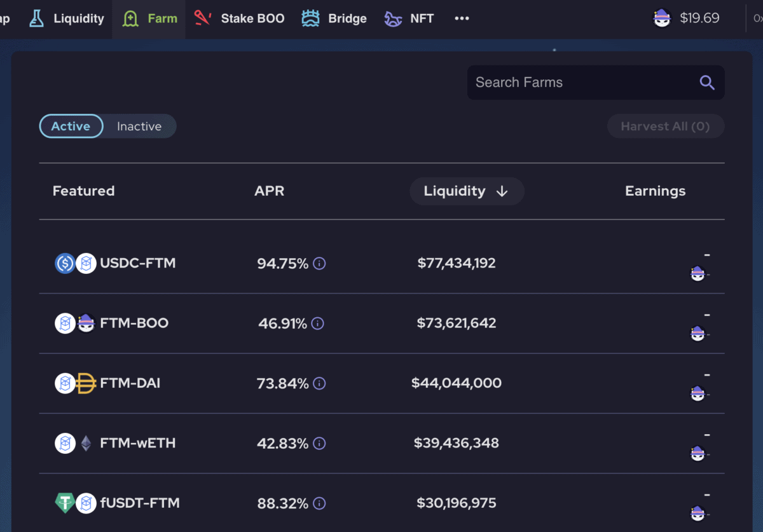763x532 pixels.
Task: Click the $19.69 BOO price
Action: click(699, 18)
